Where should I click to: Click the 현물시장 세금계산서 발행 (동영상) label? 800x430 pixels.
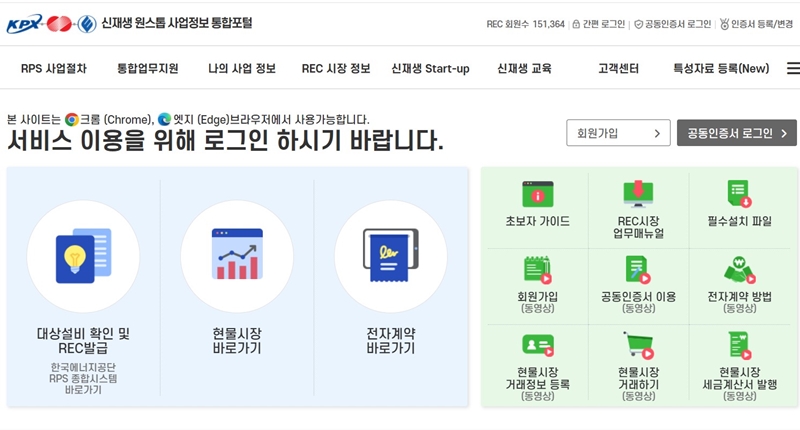pos(739,384)
